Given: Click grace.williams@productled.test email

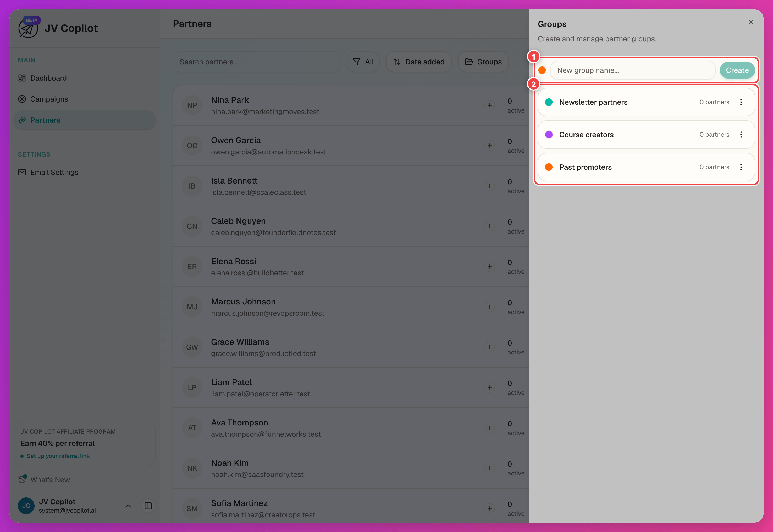Looking at the screenshot, I should click(x=263, y=353).
